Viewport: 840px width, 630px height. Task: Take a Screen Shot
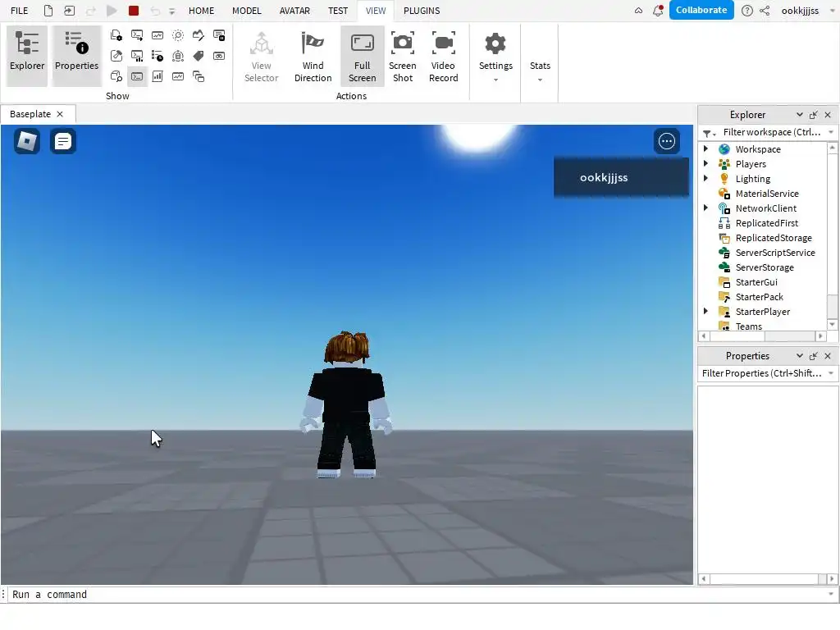[402, 57]
